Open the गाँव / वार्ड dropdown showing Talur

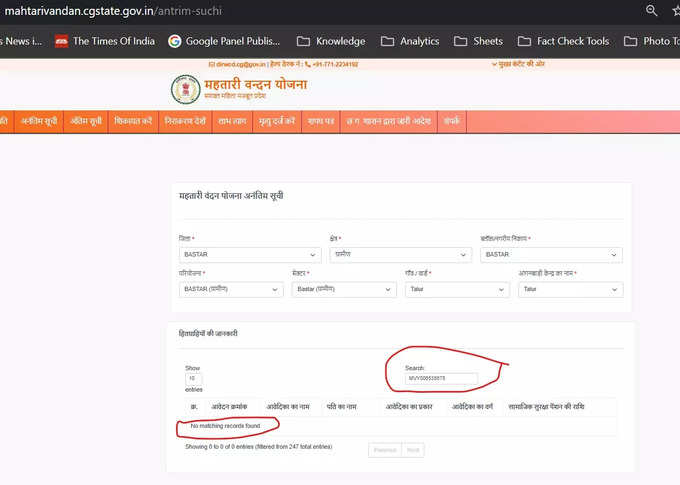click(x=458, y=289)
